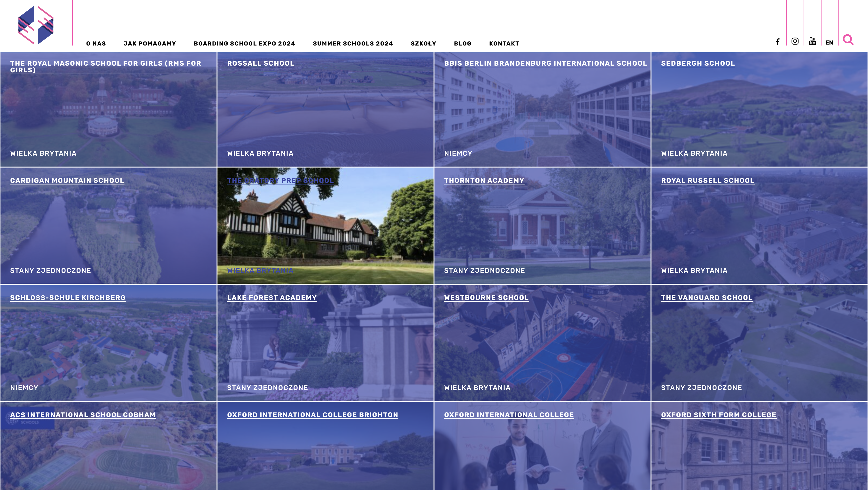
Task: Open the Royal Russell School link
Action: [708, 181]
